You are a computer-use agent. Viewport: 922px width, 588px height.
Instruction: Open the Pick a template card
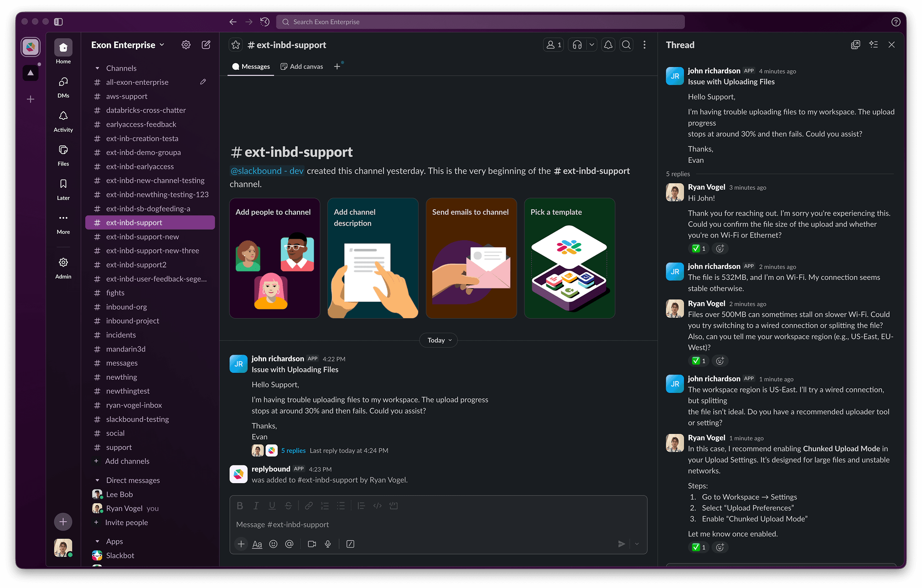[570, 258]
